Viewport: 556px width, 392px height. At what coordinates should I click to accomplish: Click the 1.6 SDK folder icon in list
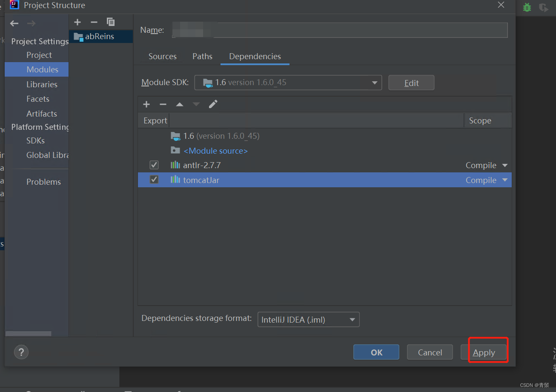point(175,136)
